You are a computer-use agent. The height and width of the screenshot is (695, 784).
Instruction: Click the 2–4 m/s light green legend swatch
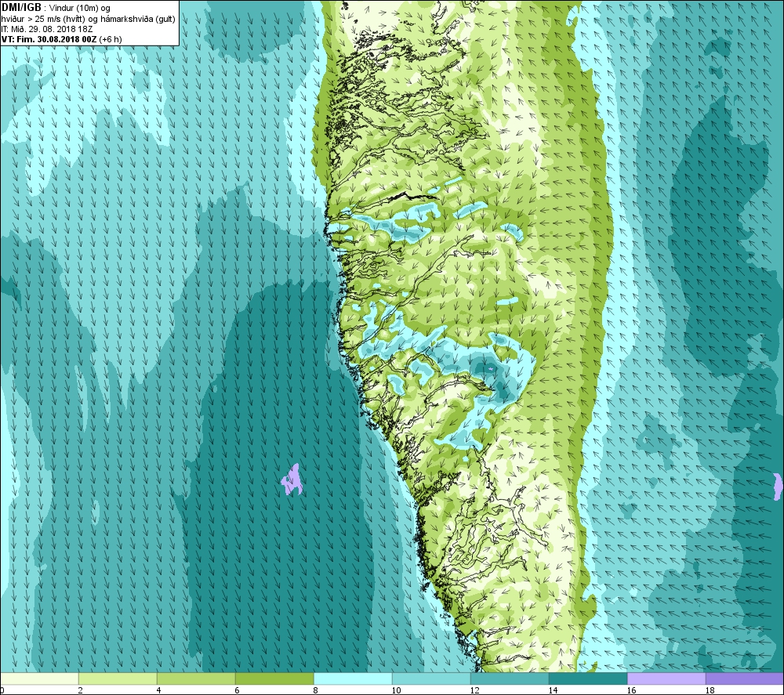(118, 679)
